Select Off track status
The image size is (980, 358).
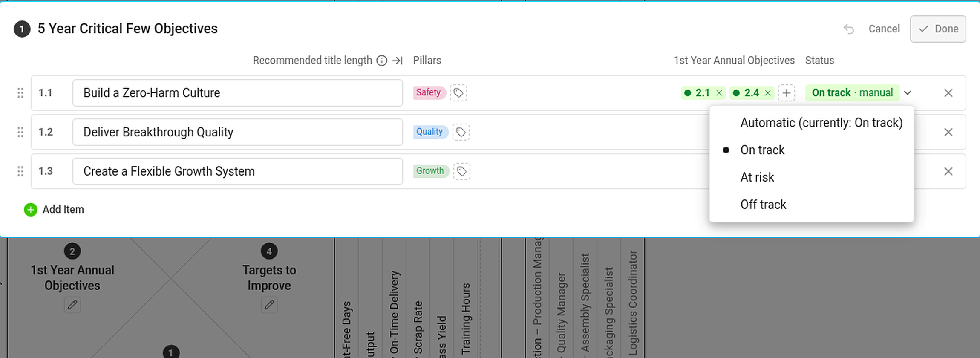click(812, 205)
